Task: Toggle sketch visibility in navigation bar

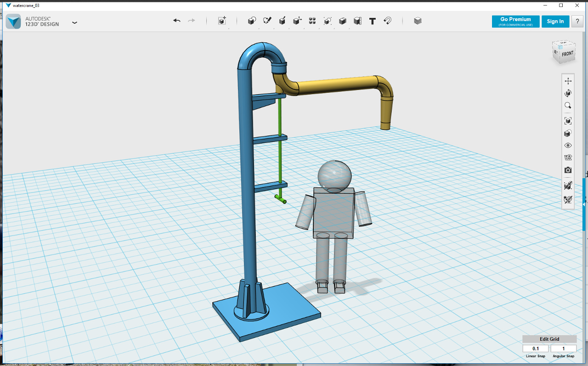Action: click(568, 186)
